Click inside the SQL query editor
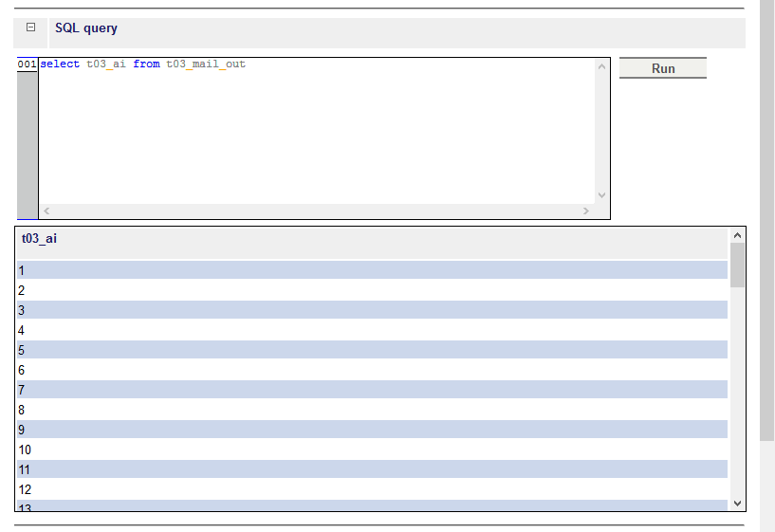This screenshot has height=532, width=775. (x=316, y=131)
